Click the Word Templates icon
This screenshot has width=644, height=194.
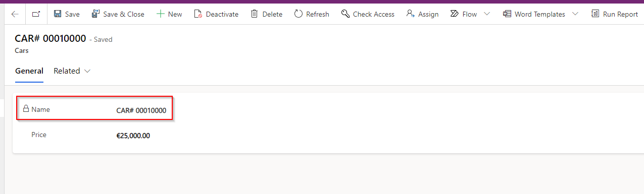(507, 14)
